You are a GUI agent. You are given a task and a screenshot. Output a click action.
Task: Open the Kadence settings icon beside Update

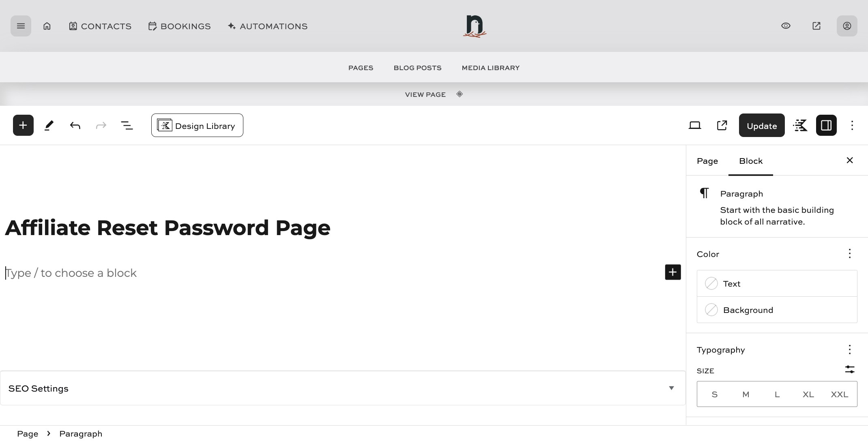pyautogui.click(x=800, y=125)
